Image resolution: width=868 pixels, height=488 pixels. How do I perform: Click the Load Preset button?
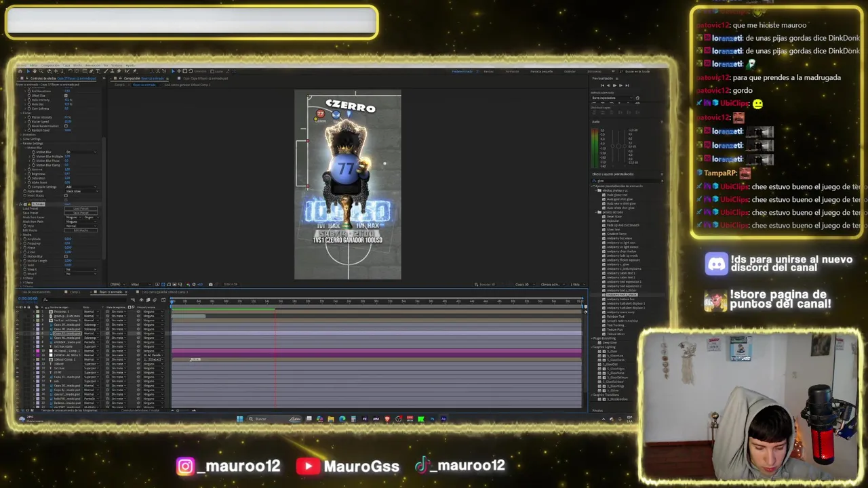(x=81, y=209)
